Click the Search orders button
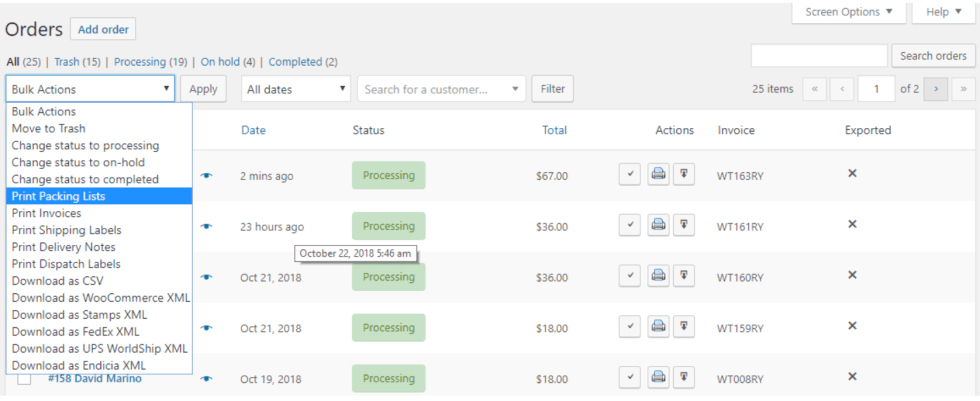 click(x=933, y=56)
